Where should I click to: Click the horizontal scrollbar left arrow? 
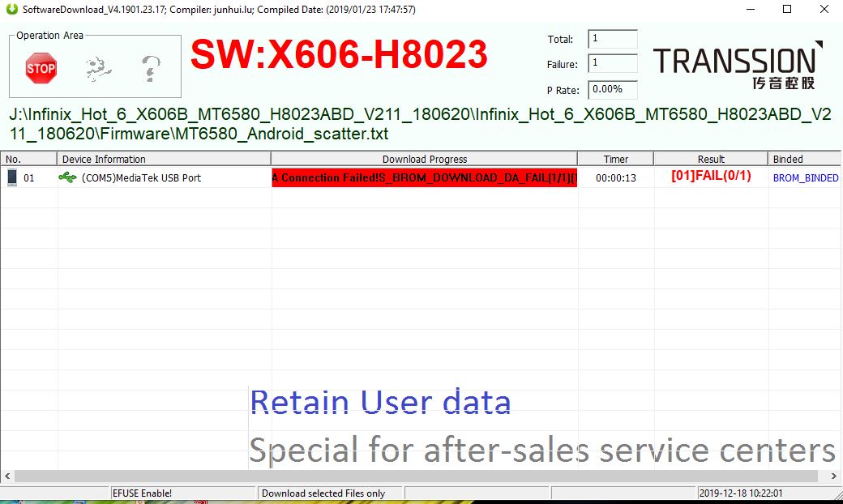(x=7, y=476)
